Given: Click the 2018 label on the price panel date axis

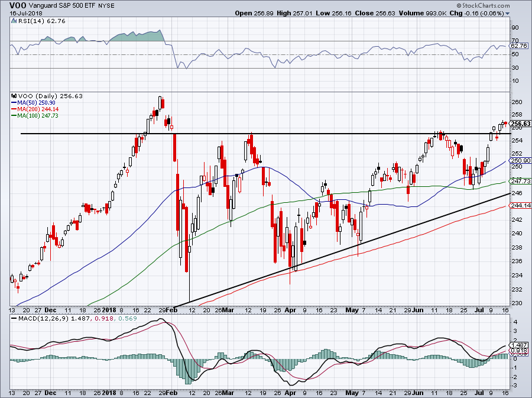Looking at the screenshot, I should point(109,310).
